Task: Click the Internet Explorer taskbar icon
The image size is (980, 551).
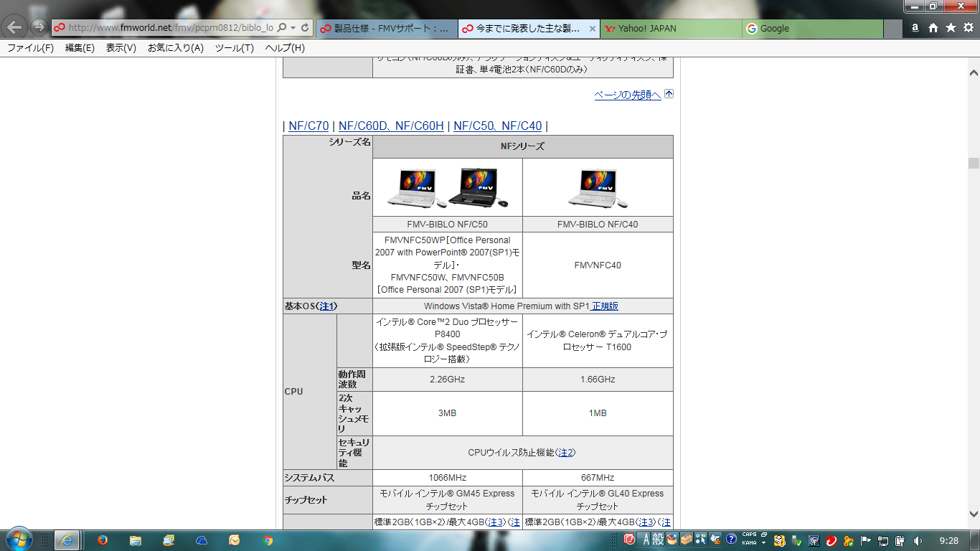Action: 67,540
